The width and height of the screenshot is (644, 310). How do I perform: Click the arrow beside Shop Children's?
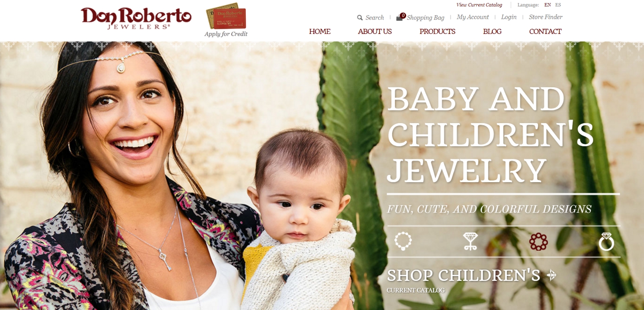tap(551, 275)
